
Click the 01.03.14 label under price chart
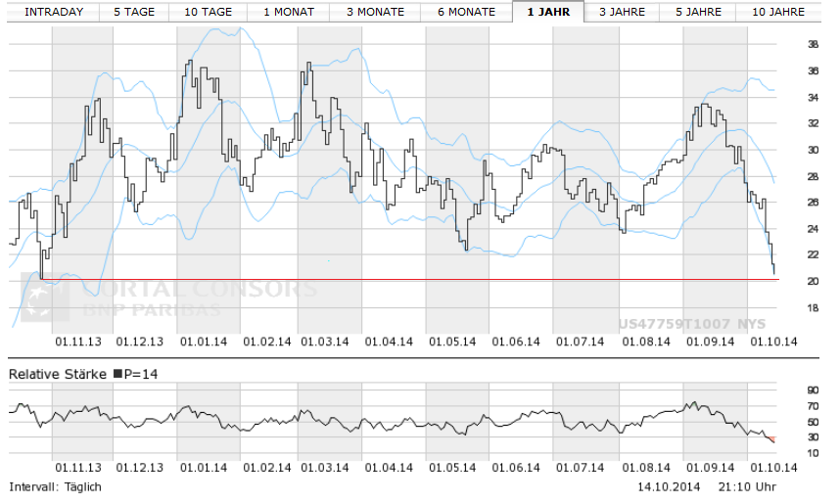coord(325,342)
